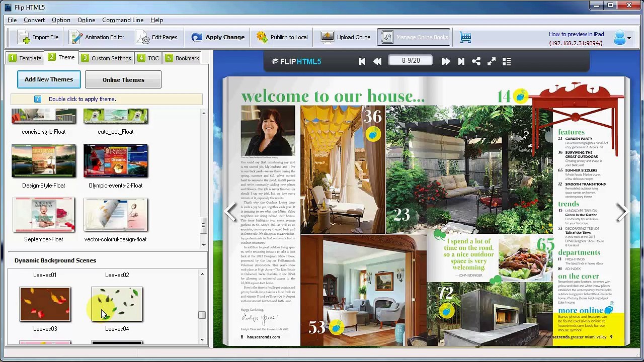Click theme list scroll up arrow
644x362 pixels.
tap(203, 113)
